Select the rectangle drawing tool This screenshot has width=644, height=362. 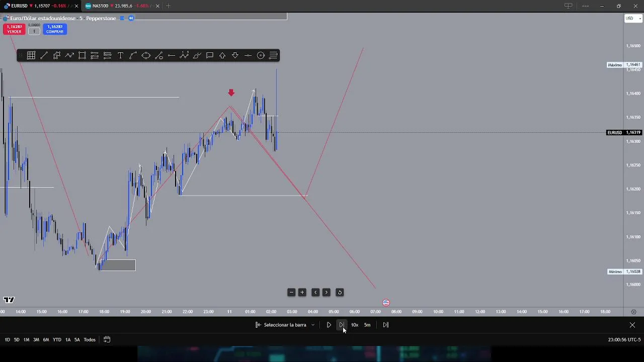click(x=82, y=55)
